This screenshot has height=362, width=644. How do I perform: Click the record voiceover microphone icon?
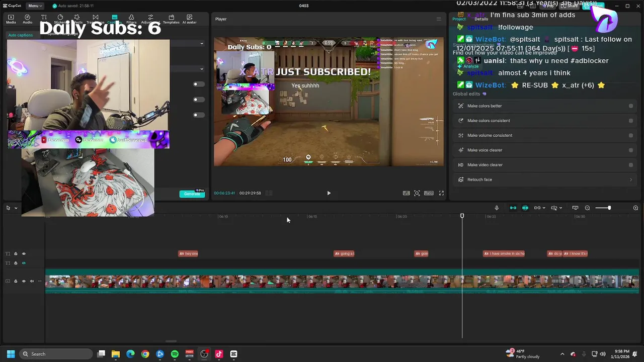(497, 208)
